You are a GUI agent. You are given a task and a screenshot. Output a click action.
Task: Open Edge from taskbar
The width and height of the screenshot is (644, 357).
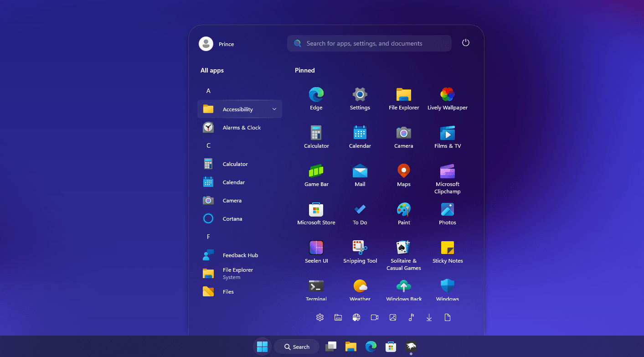371,347
